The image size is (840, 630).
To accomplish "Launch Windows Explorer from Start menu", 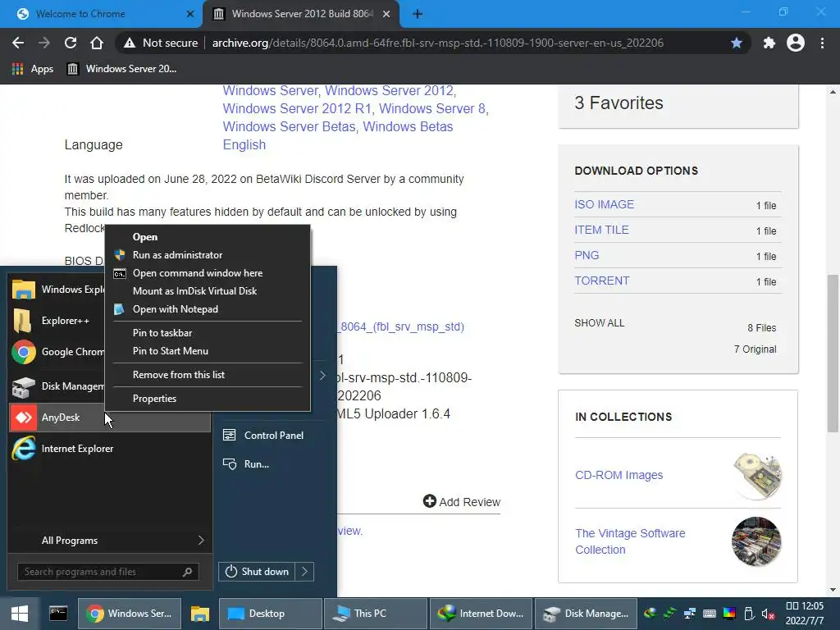I will [58, 290].
